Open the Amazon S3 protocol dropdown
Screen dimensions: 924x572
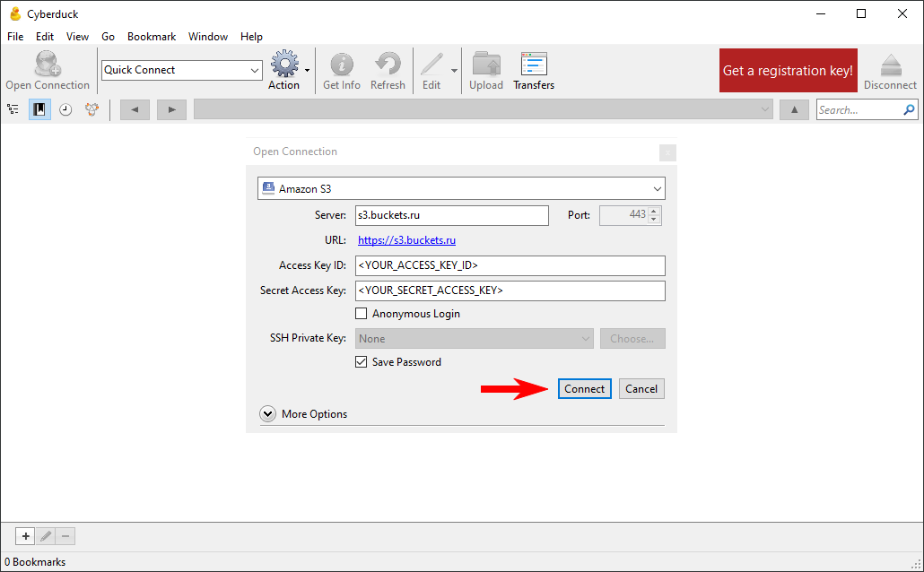pos(461,188)
